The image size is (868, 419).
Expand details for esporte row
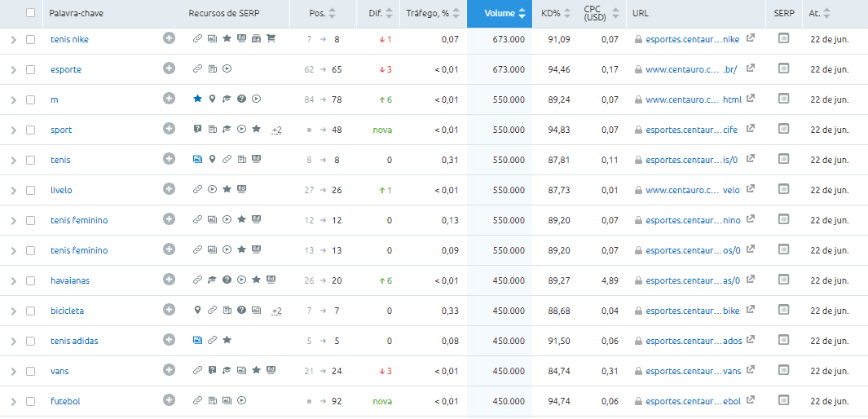(14, 70)
